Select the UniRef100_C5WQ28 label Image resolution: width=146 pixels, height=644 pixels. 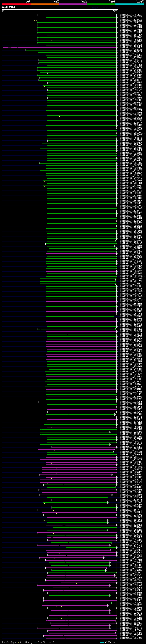(131, 53)
